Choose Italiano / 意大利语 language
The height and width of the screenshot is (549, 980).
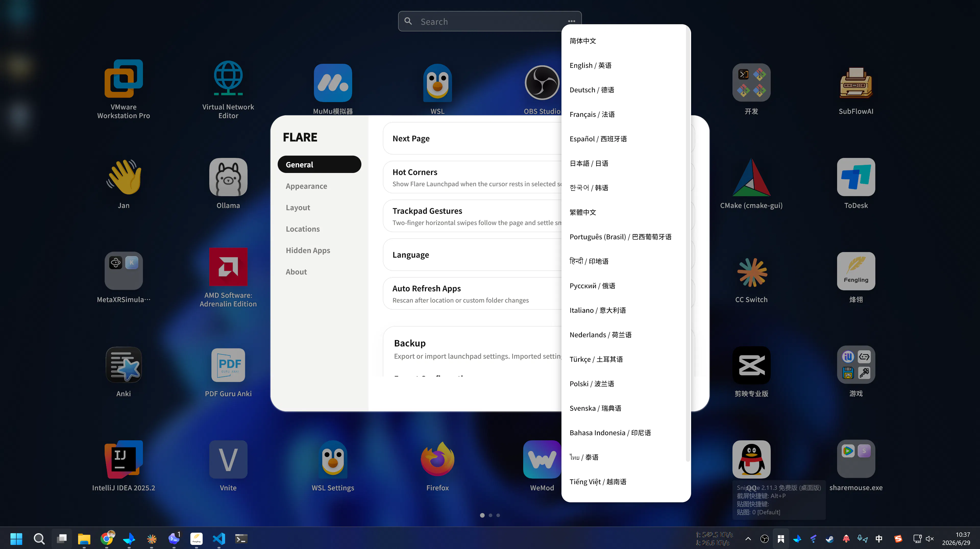[624, 310]
